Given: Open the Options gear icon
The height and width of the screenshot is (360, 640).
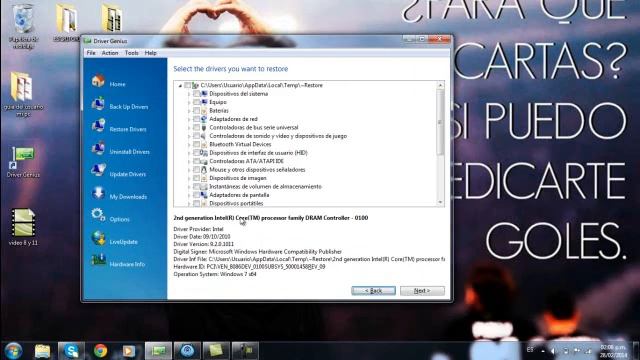Looking at the screenshot, I should click(x=98, y=216).
